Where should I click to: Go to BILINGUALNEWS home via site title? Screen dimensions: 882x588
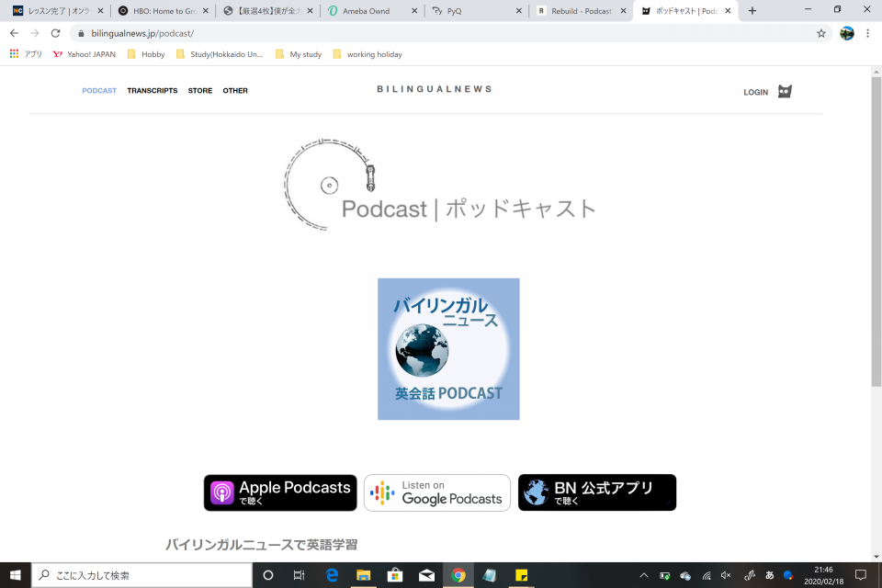tap(435, 89)
